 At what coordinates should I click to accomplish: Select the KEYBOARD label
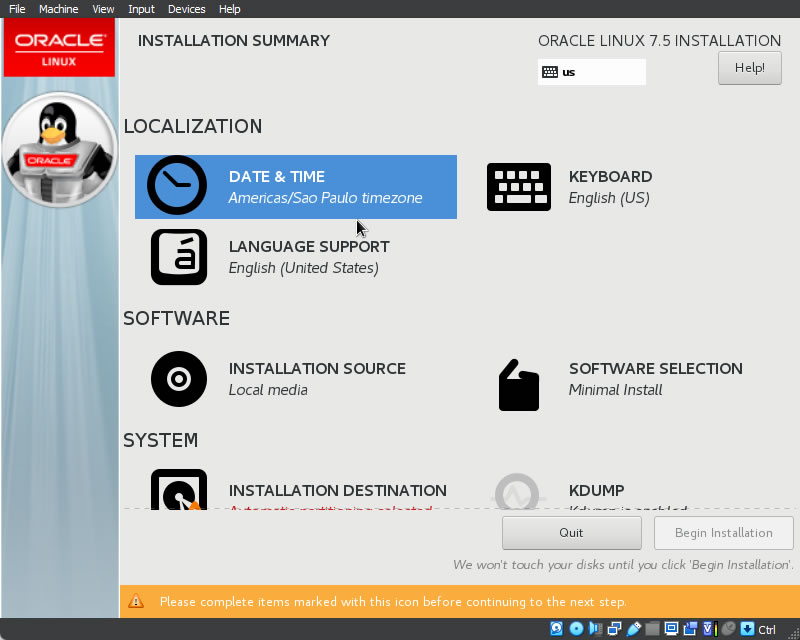[x=610, y=177]
